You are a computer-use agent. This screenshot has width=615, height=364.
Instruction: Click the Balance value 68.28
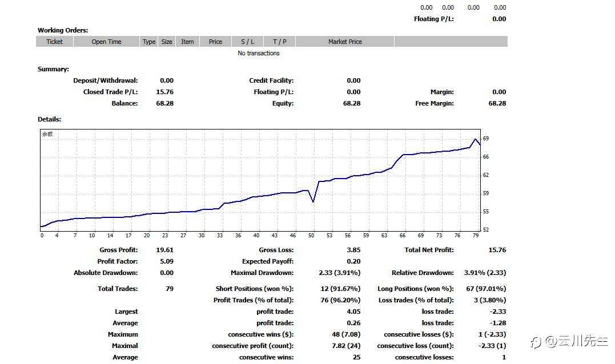164,103
